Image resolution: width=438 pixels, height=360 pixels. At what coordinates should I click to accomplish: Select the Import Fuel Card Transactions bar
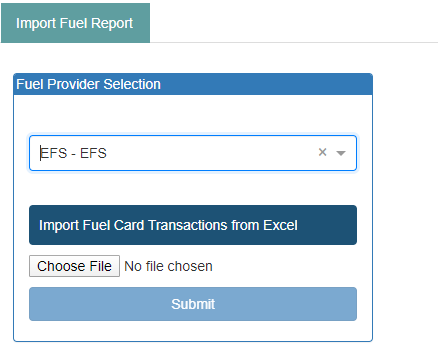click(193, 225)
